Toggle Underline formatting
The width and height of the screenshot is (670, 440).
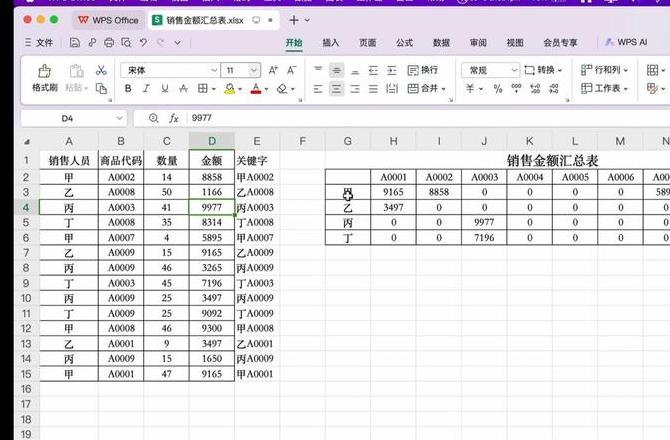tap(165, 88)
